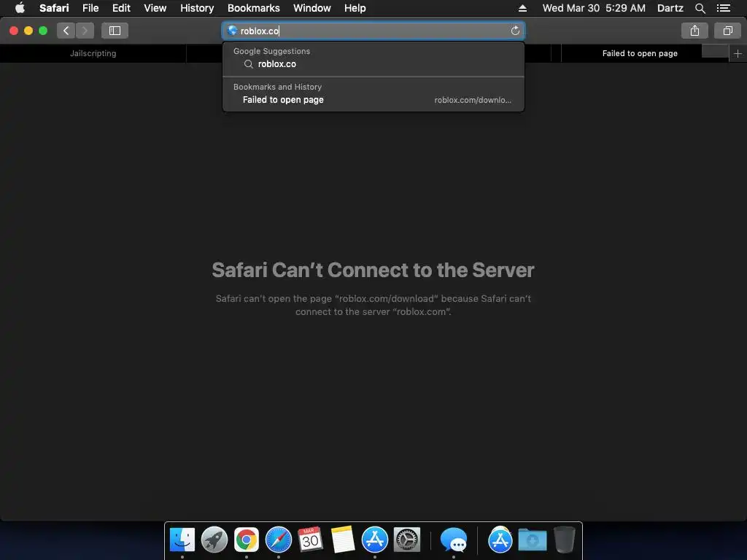Select the 'Failed to open page' tab
This screenshot has width=747, height=560.
pyautogui.click(x=640, y=53)
